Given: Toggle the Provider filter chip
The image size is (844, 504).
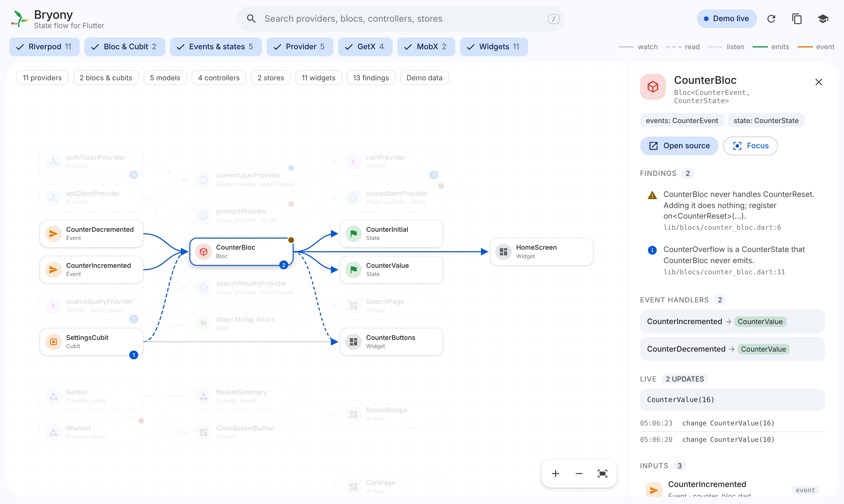Looking at the screenshot, I should 300,47.
